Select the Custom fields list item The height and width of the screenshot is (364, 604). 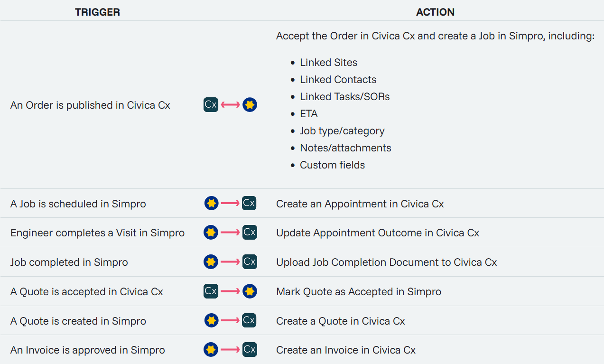coord(332,165)
